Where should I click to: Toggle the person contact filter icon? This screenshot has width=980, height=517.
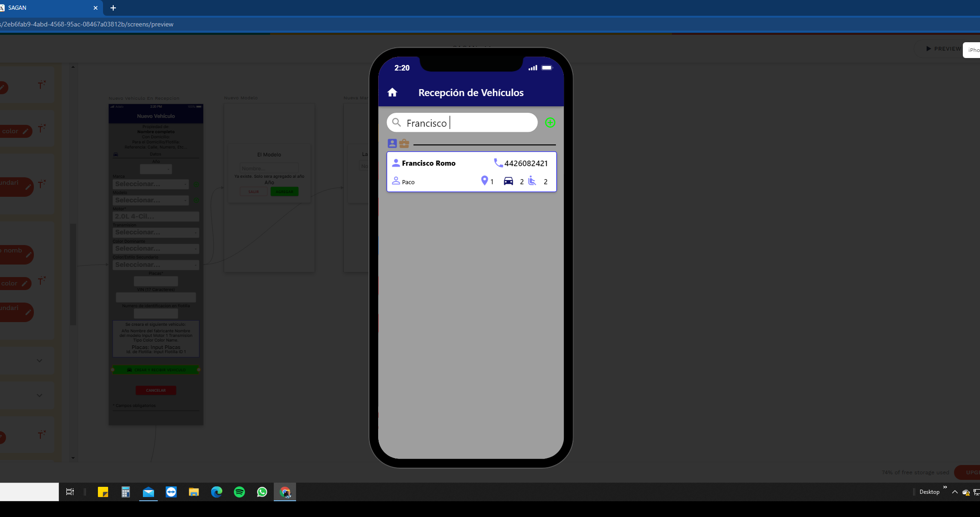[x=392, y=143]
